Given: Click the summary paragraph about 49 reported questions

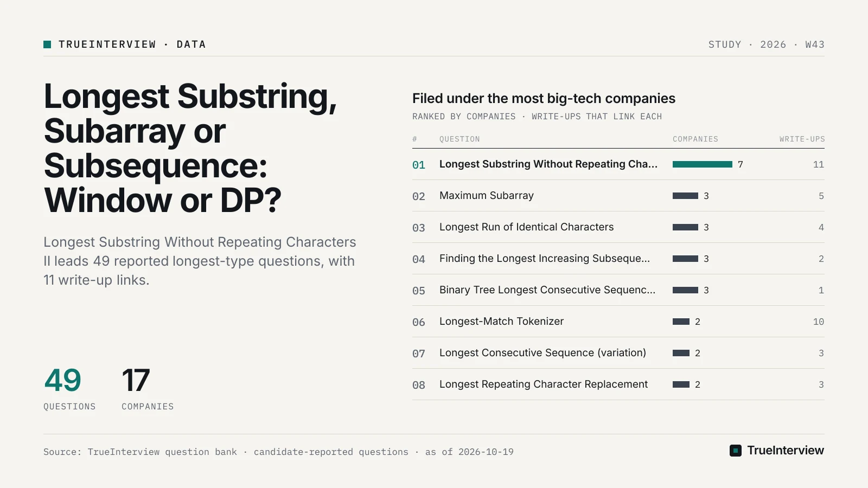Looking at the screenshot, I should (200, 261).
